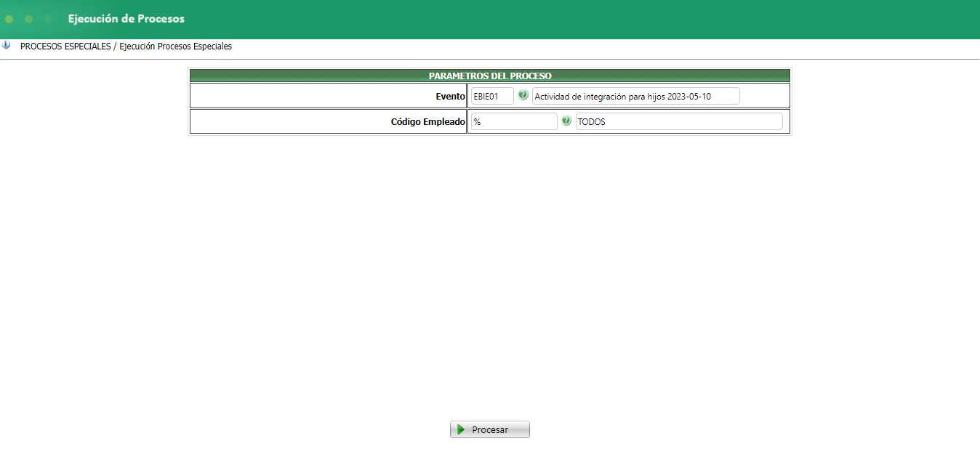980x457 pixels.
Task: Open the Evento lookup help icon
Action: [x=523, y=95]
